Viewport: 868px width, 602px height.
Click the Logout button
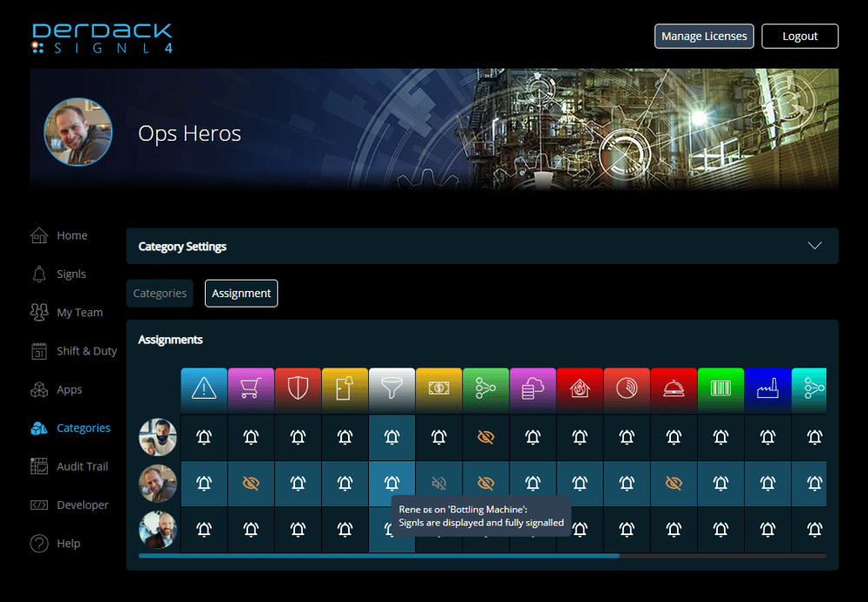click(799, 36)
